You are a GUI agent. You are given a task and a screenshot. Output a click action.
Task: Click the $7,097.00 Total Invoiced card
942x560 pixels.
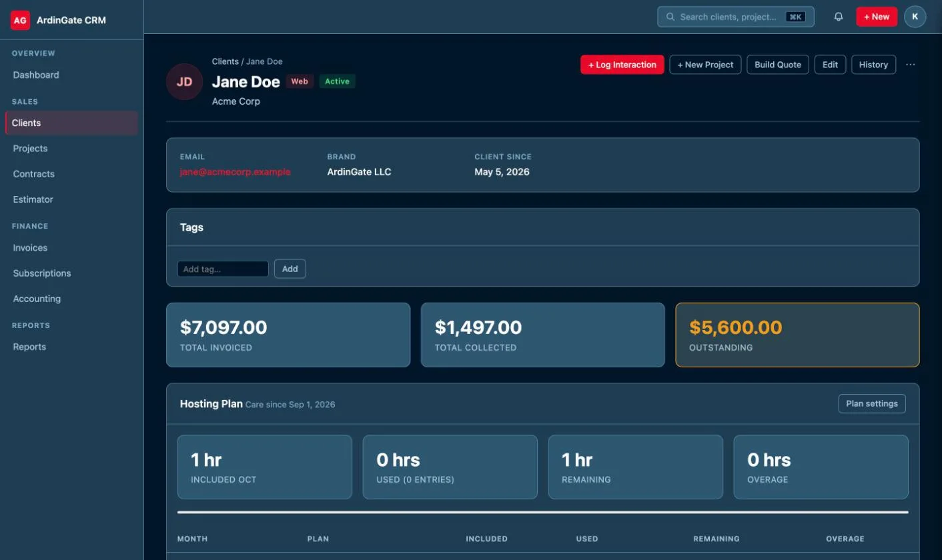tap(288, 335)
